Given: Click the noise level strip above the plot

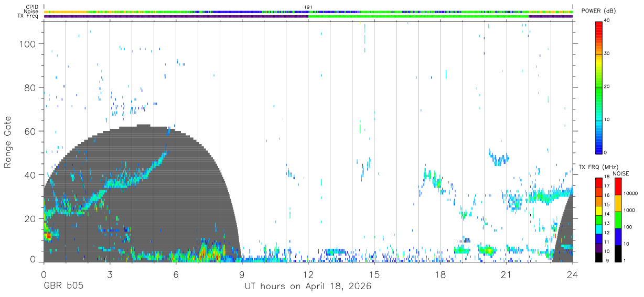Looking at the screenshot, I should pos(308,12).
